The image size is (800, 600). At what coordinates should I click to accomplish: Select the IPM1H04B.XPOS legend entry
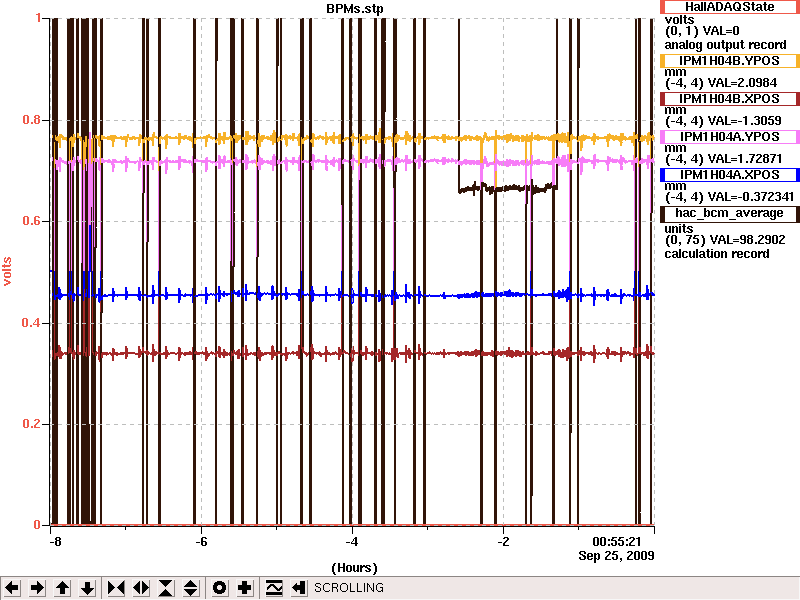point(730,98)
